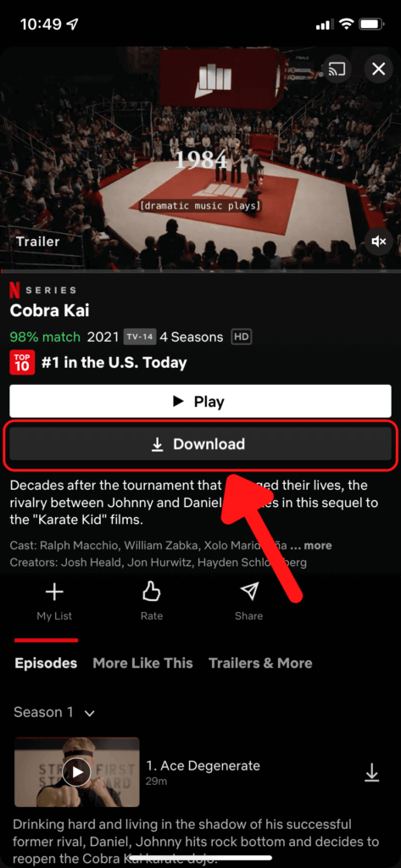Image resolution: width=401 pixels, height=868 pixels.
Task: Add Cobra Kai to My List
Action: (54, 601)
